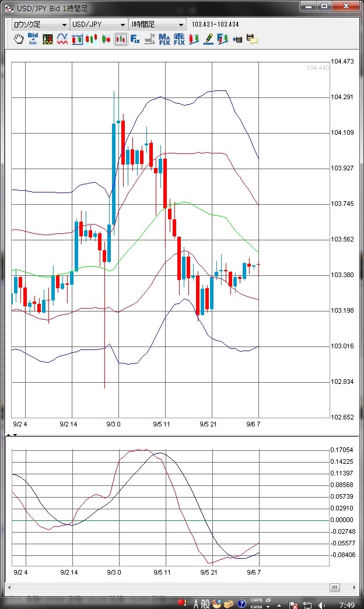This screenshot has width=364, height=609.
Task: Click the small Fix icon
Action: [135, 39]
